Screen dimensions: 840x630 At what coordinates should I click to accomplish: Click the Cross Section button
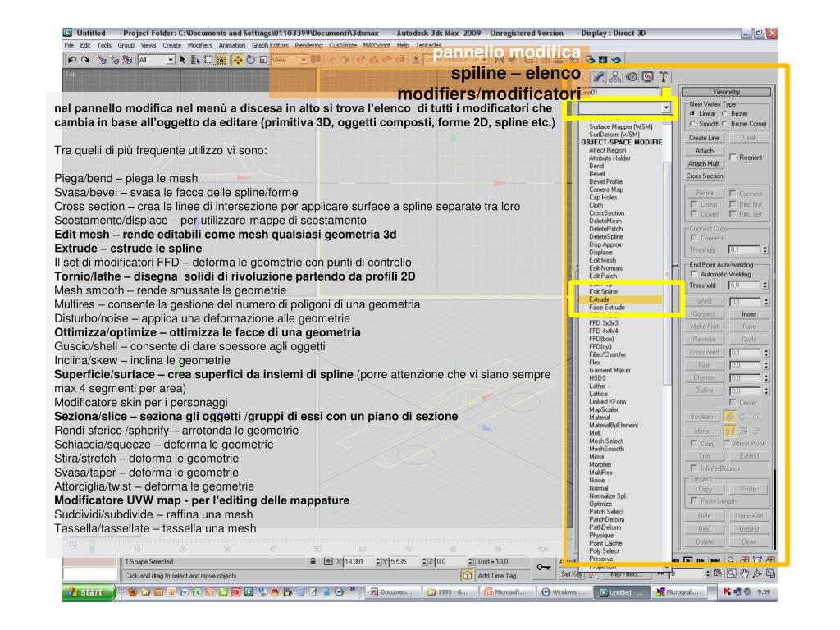[704, 176]
